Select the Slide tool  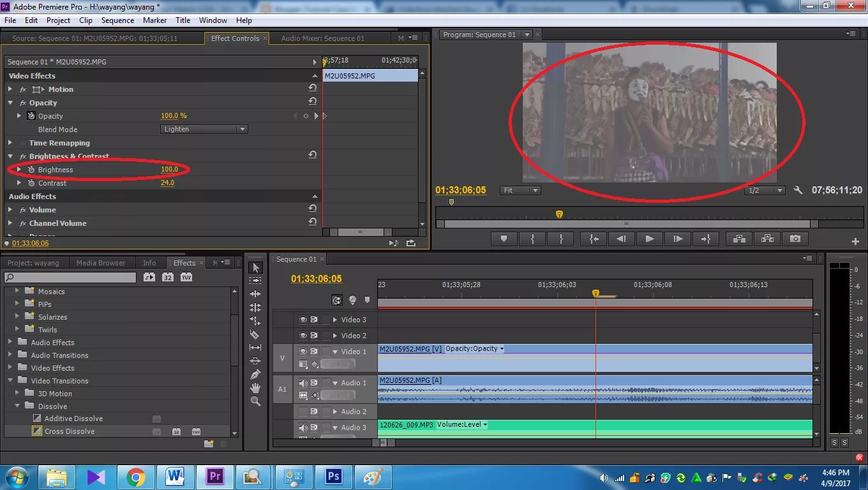pos(255,361)
